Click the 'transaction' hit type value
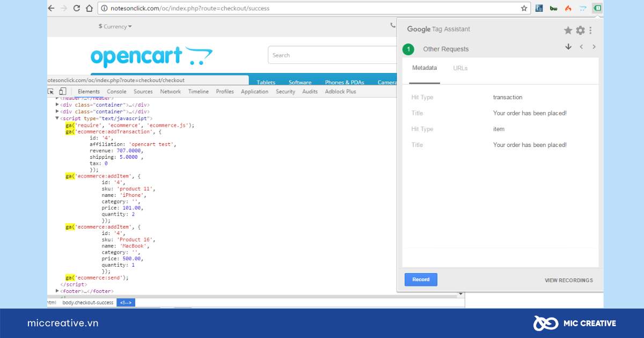 [x=508, y=98]
